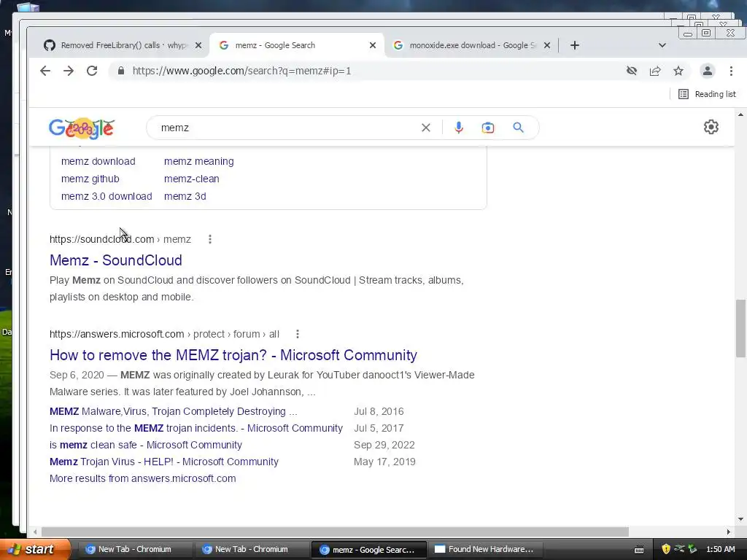Open Found New Hardware taskbar window
747x560 pixels.
(x=485, y=549)
